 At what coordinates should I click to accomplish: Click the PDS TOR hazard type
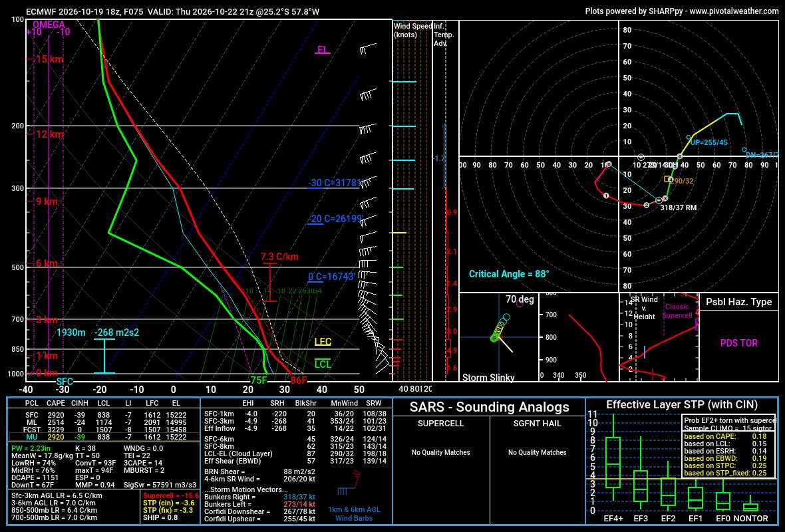(738, 343)
